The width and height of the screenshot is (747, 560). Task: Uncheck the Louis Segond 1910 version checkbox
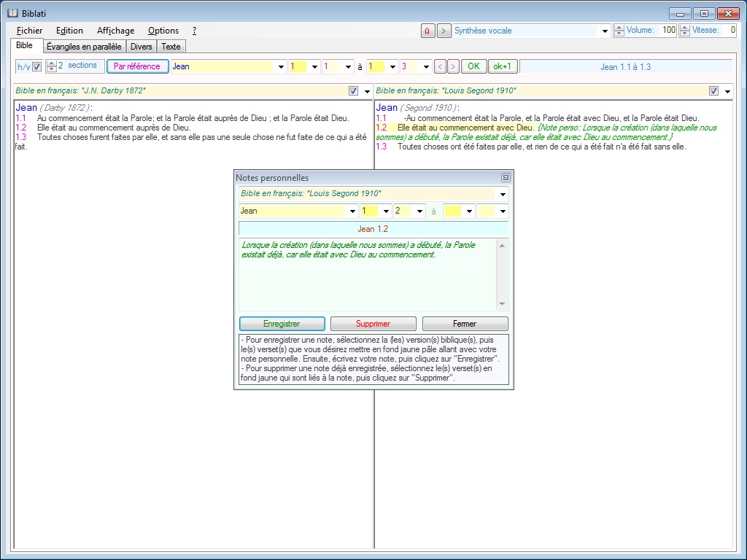[x=713, y=91]
